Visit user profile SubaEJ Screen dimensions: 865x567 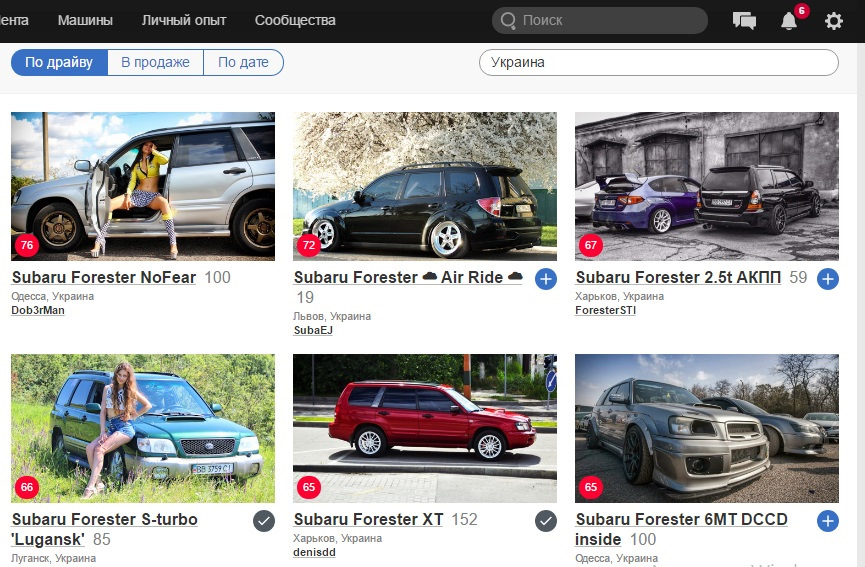tap(313, 330)
